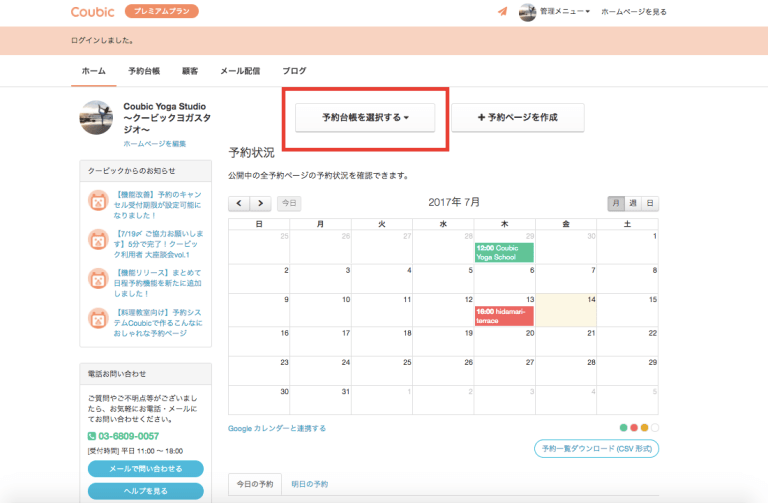Click ホームページを編集 link

pos(155,144)
